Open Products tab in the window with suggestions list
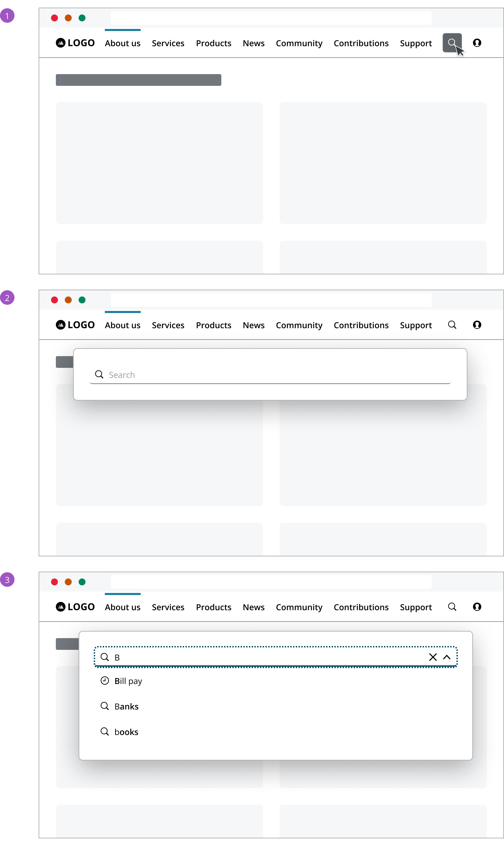Screen dimensions: 504x846 (213, 607)
